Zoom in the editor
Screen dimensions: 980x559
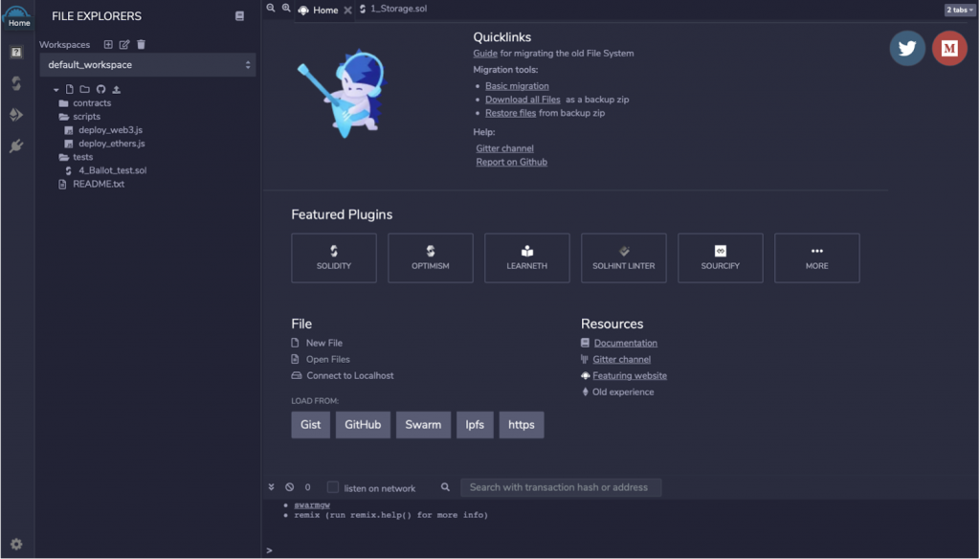[x=286, y=8]
